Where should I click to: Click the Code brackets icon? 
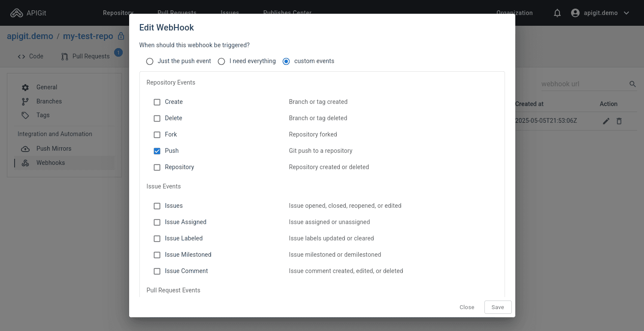click(21, 56)
